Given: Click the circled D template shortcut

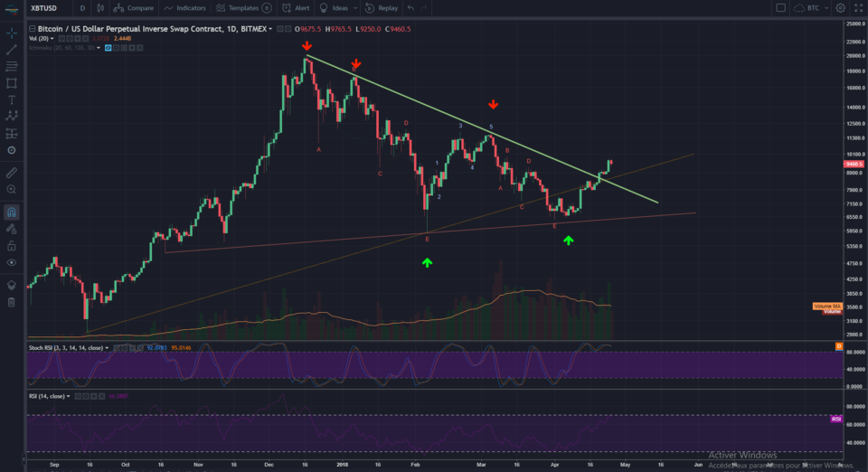Looking at the screenshot, I should tap(267, 8).
